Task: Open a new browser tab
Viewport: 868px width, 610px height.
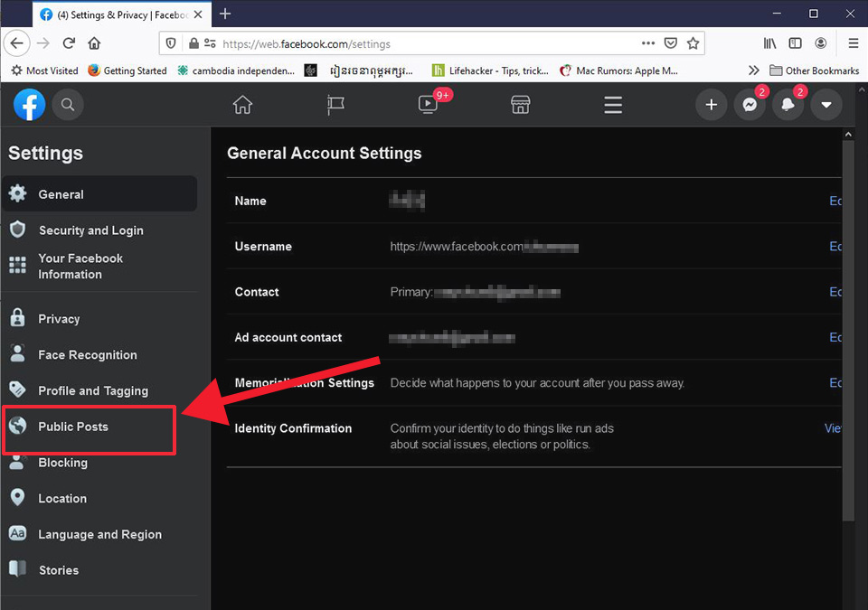Action: click(x=225, y=14)
